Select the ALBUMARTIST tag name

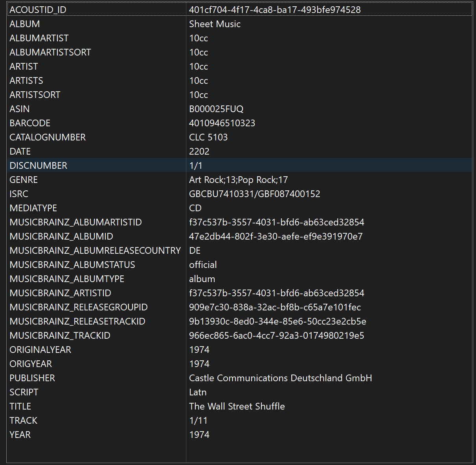tap(39, 38)
